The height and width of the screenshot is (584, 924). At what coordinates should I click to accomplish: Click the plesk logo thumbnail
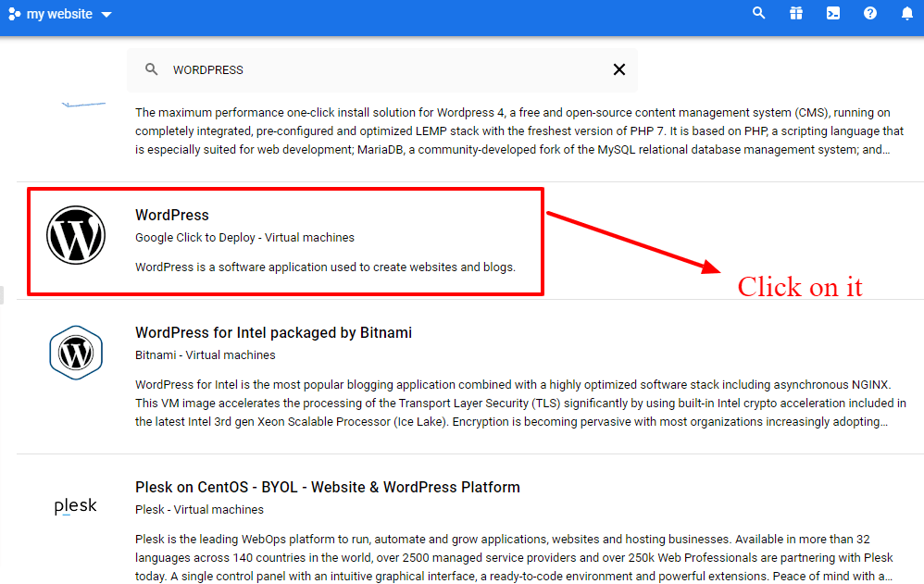[75, 506]
